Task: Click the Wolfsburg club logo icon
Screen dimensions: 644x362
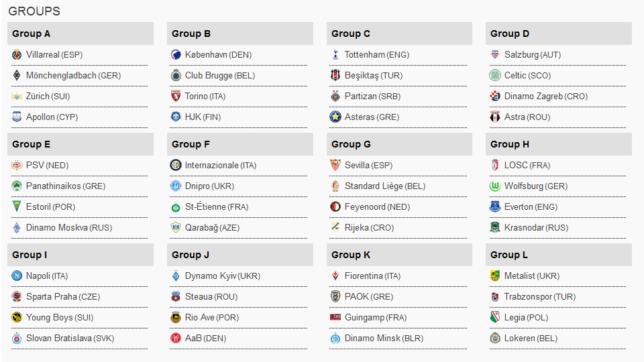Action: [495, 186]
